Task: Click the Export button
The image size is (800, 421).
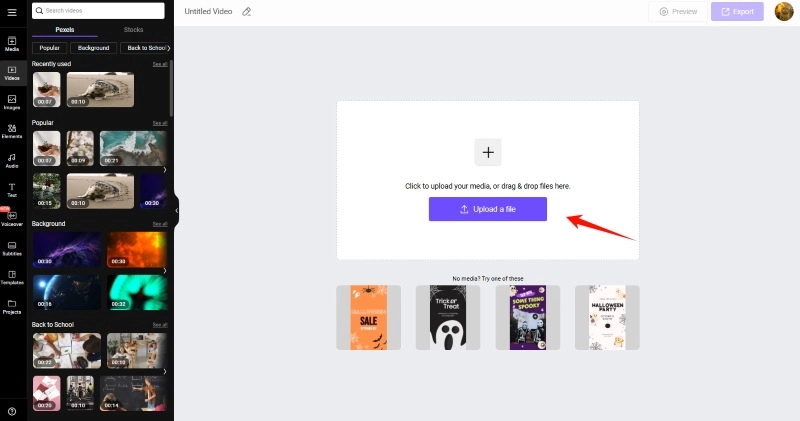Action: click(737, 11)
